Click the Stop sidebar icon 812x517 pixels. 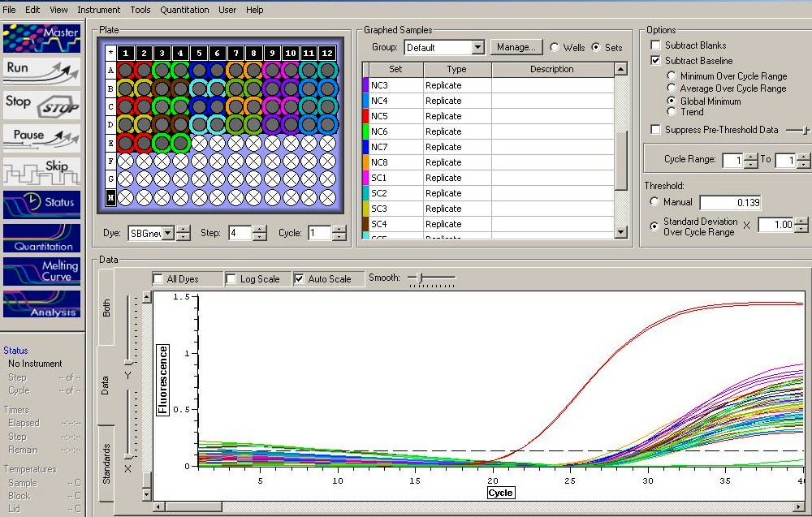[x=41, y=105]
